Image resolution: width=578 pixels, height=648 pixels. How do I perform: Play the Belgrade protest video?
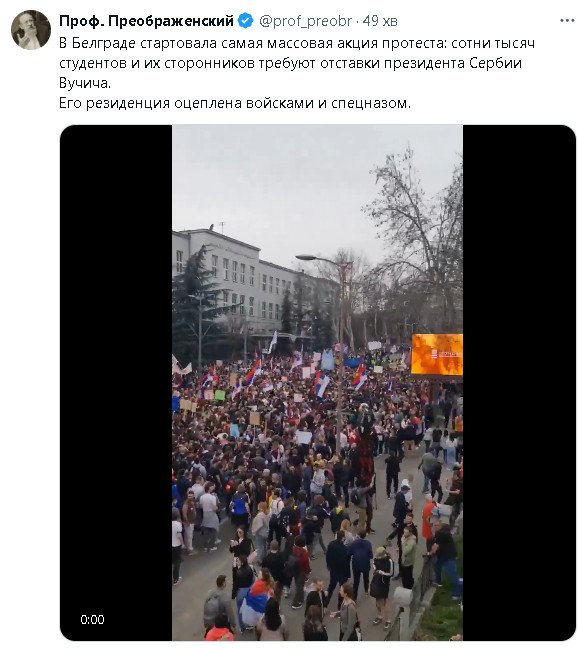point(317,383)
